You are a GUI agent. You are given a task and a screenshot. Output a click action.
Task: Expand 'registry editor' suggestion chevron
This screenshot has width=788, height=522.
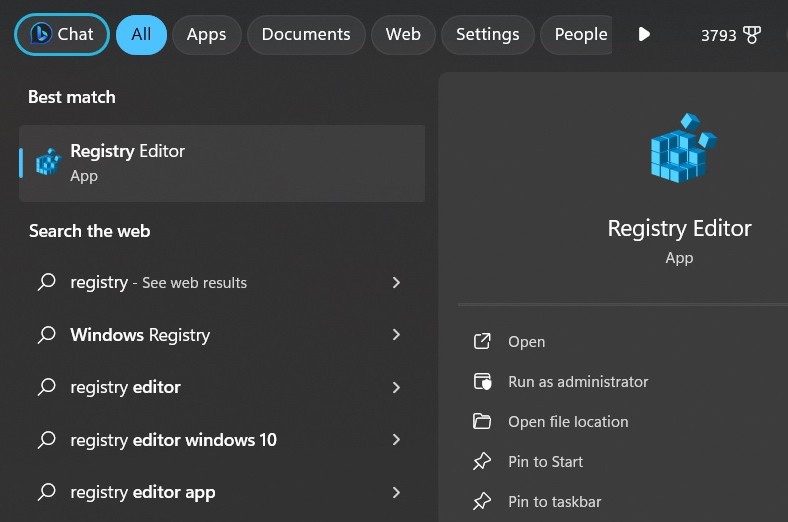(x=396, y=387)
